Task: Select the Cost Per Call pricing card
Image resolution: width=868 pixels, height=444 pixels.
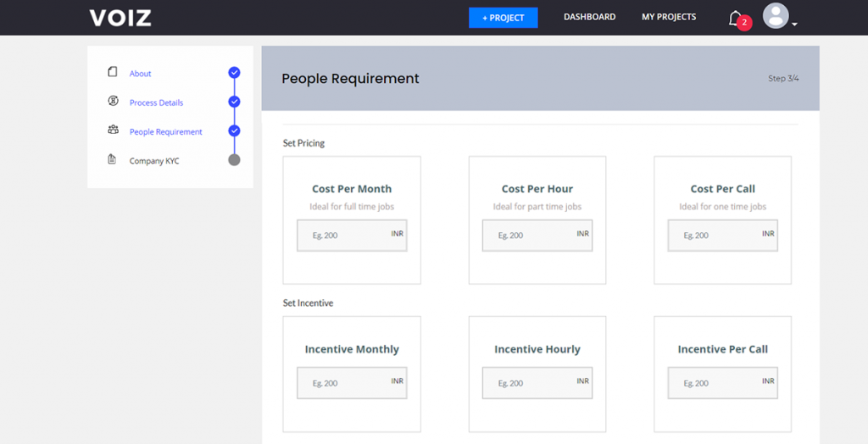Action: [722, 220]
